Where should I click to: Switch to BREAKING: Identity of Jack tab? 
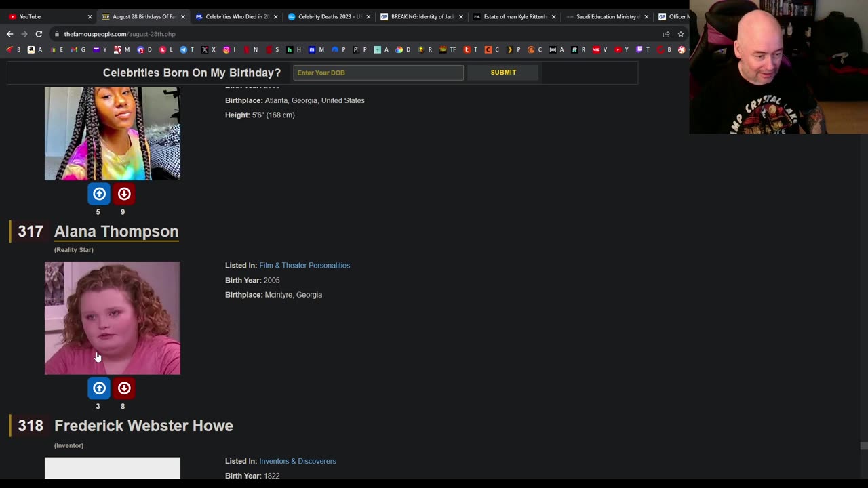(420, 16)
